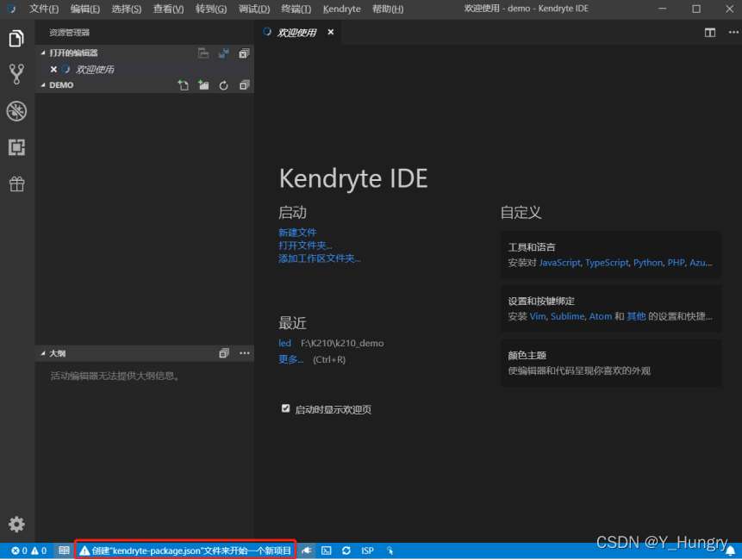Open editor more actions ellipsis
The width and height of the screenshot is (742, 560).
point(733,33)
